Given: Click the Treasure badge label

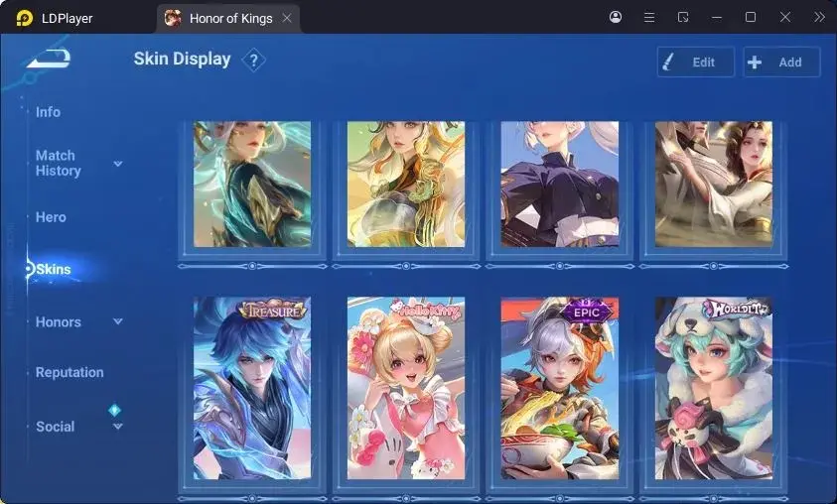Looking at the screenshot, I should 272,310.
